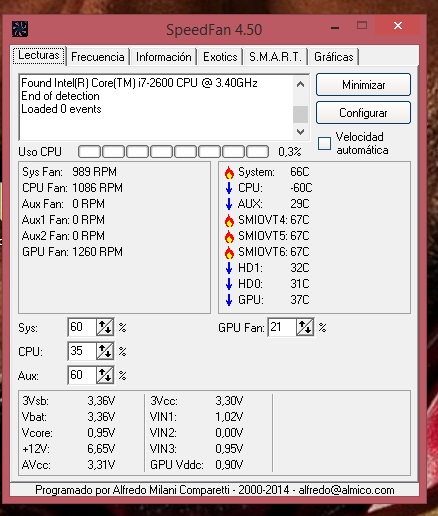Click the 'Loaded 0 events' log line
This screenshot has height=516, width=438.
tap(61, 109)
